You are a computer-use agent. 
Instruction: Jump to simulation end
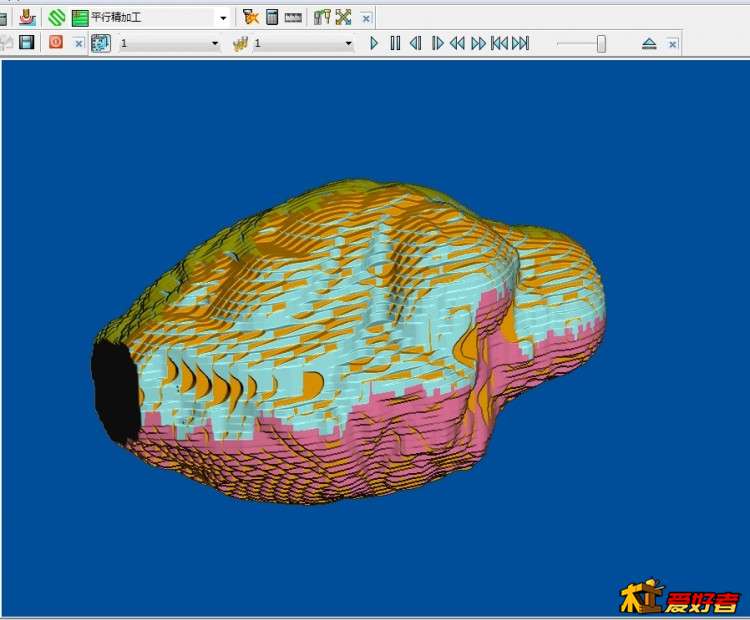point(520,44)
